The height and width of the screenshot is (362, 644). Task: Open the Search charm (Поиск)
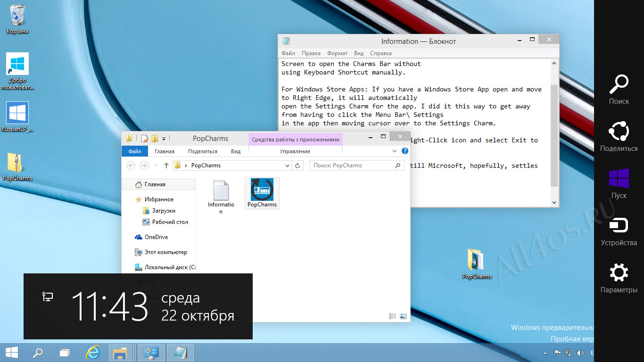coord(619,90)
